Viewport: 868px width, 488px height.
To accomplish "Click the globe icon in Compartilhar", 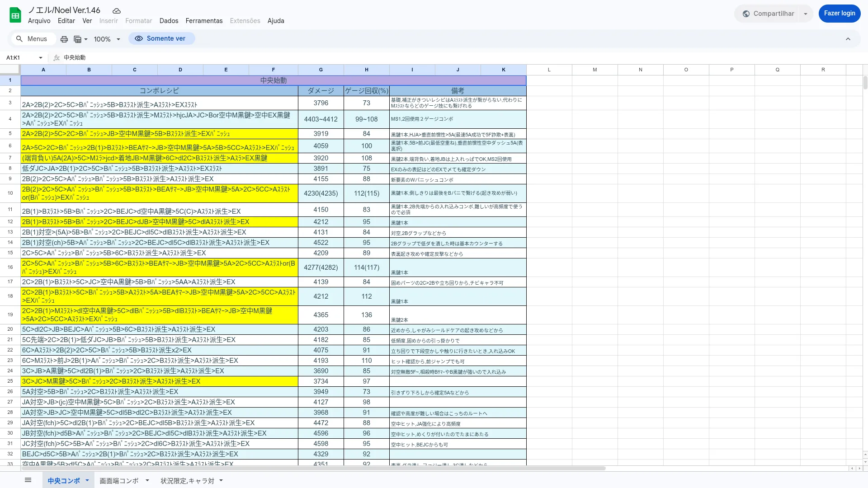I will coord(746,14).
